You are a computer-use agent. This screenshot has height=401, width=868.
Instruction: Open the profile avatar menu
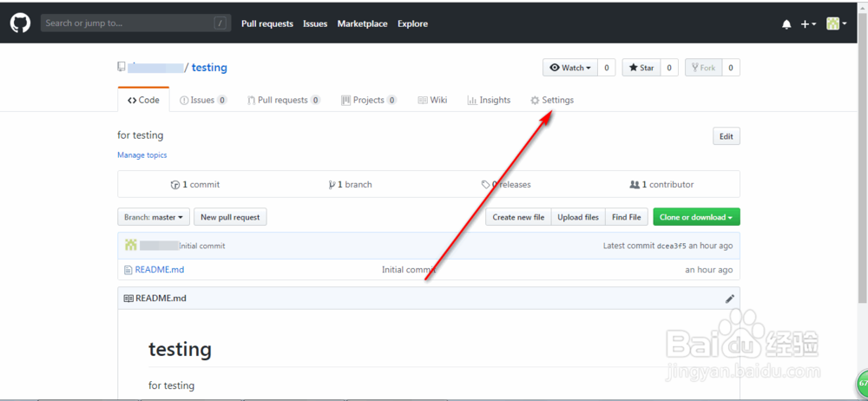(x=837, y=23)
